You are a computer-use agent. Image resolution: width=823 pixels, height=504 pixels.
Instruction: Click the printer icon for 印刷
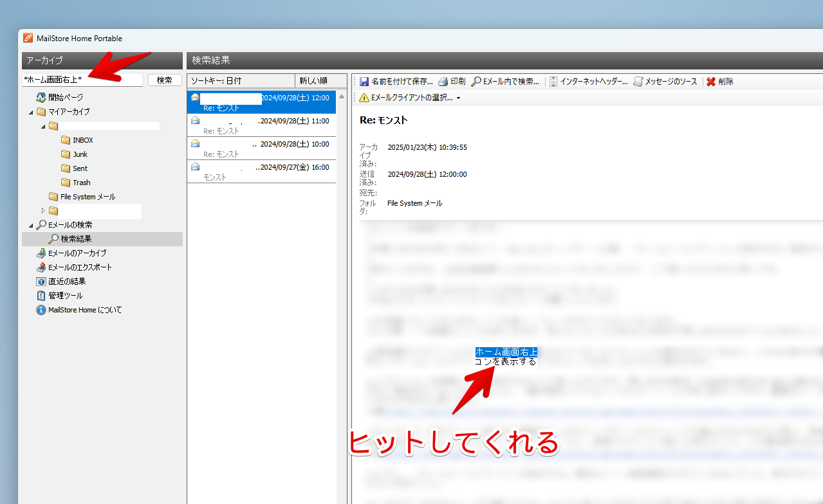pyautogui.click(x=443, y=82)
